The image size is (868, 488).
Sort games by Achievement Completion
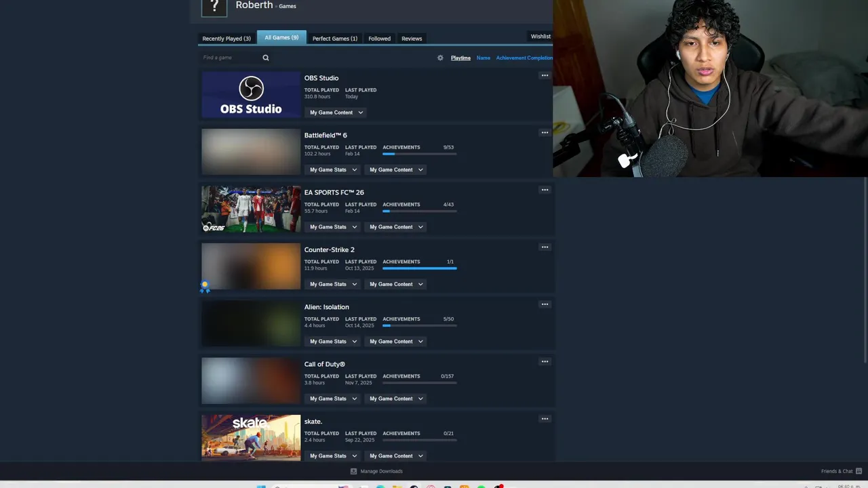(x=524, y=58)
